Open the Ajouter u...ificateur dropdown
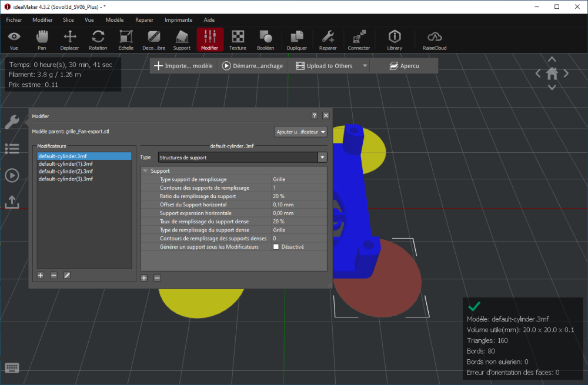 click(x=300, y=132)
